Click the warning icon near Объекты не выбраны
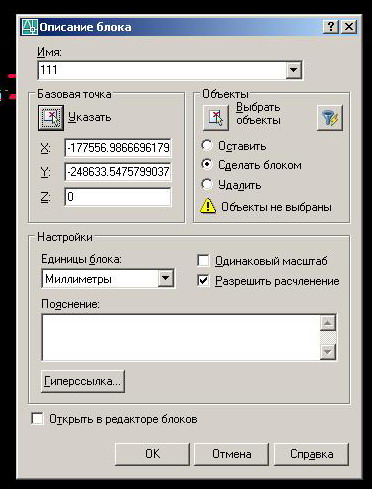The width and height of the screenshot is (372, 489). [208, 206]
